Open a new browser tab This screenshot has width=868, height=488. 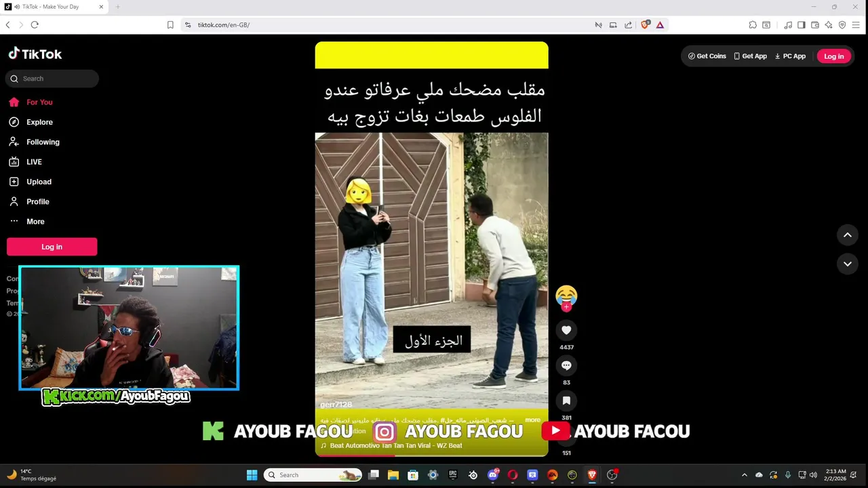[117, 7]
